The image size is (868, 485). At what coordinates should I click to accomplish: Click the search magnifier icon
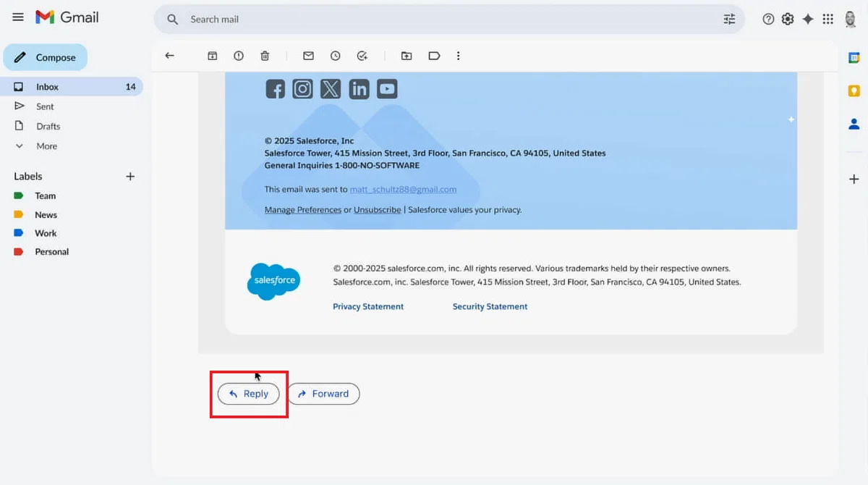(172, 20)
